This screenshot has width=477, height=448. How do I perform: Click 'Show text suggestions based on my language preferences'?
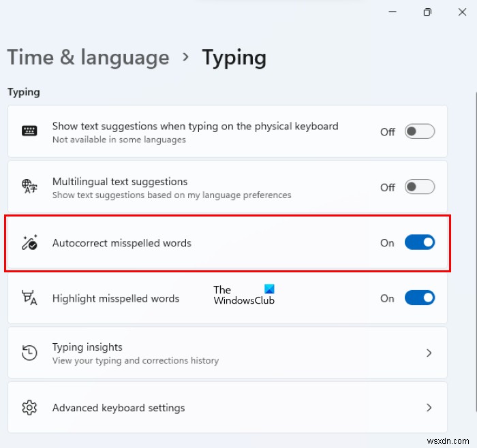[172, 195]
